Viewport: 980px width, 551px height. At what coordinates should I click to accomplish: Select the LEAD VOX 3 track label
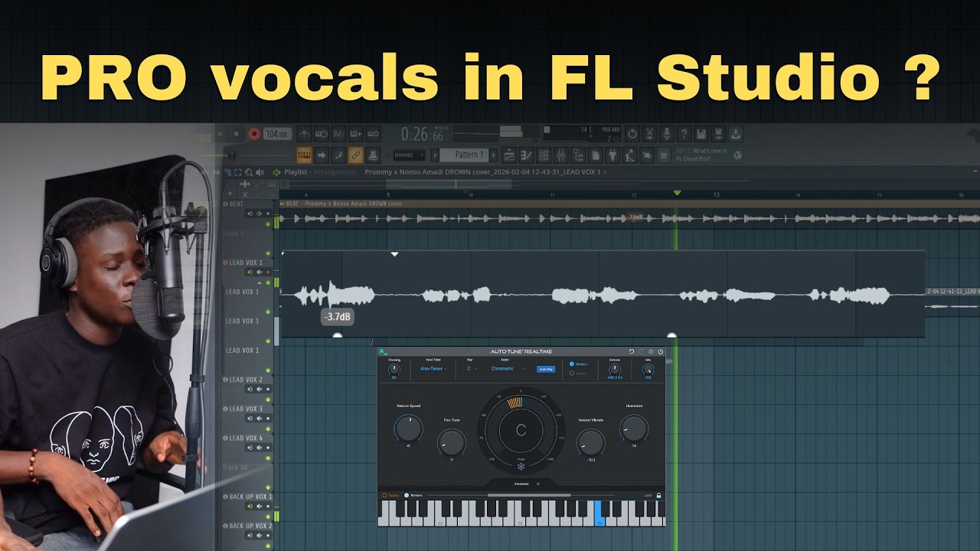coord(246,409)
